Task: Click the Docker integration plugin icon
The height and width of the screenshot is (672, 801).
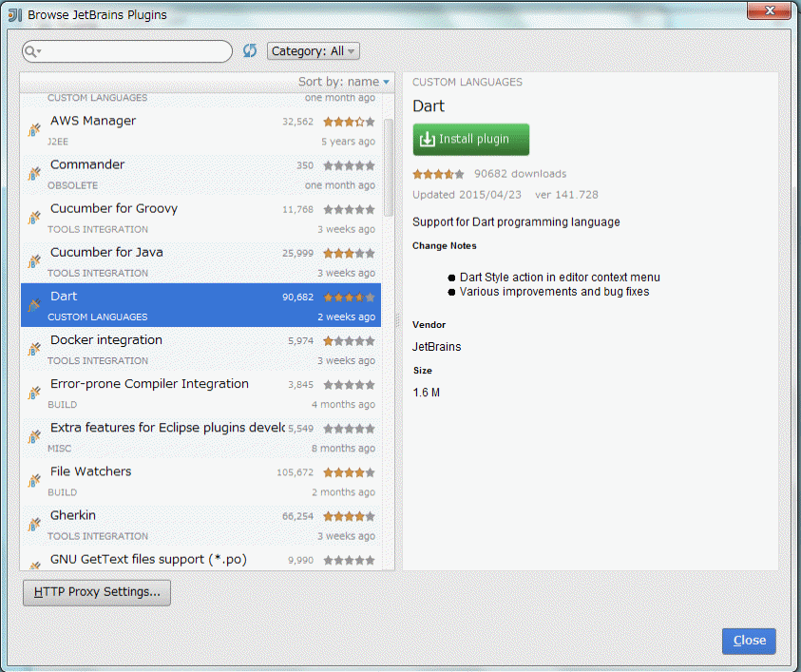Action: tap(34, 349)
